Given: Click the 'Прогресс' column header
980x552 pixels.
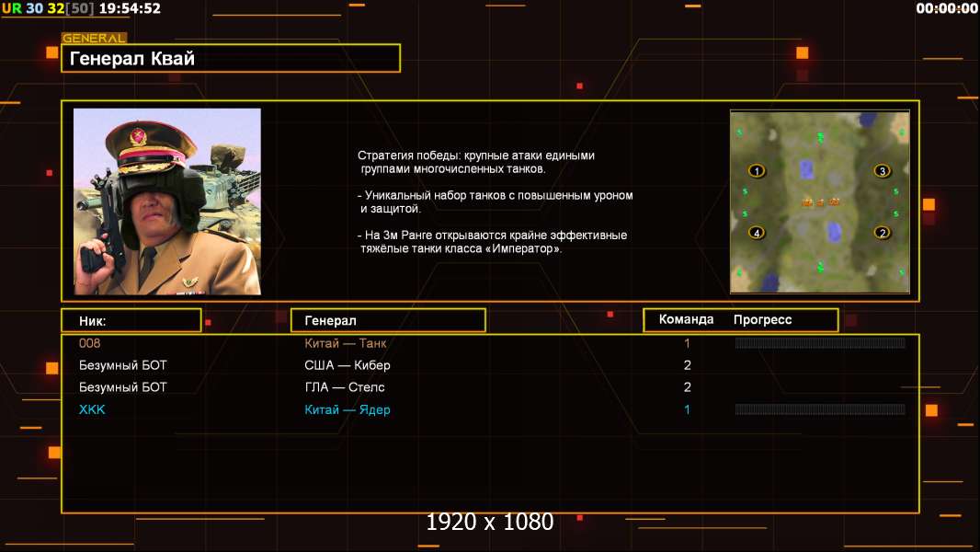Looking at the screenshot, I should pos(762,319).
